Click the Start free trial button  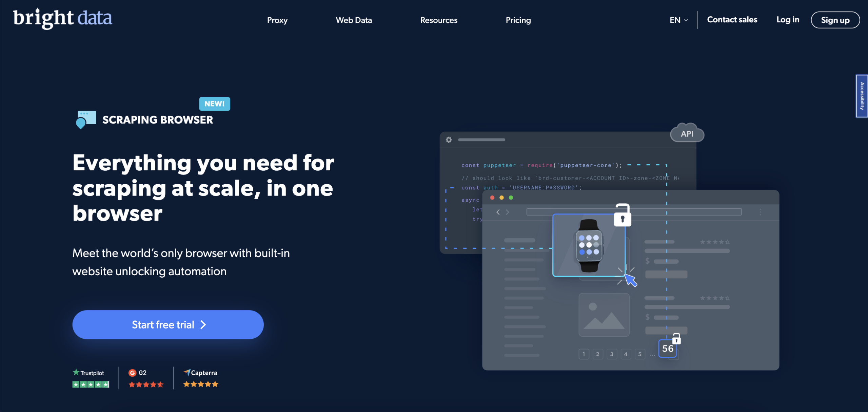(x=168, y=324)
